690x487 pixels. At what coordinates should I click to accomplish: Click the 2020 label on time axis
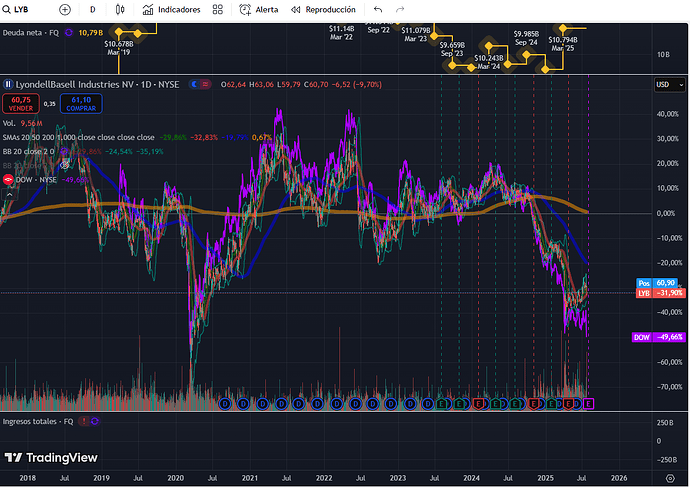(176, 478)
